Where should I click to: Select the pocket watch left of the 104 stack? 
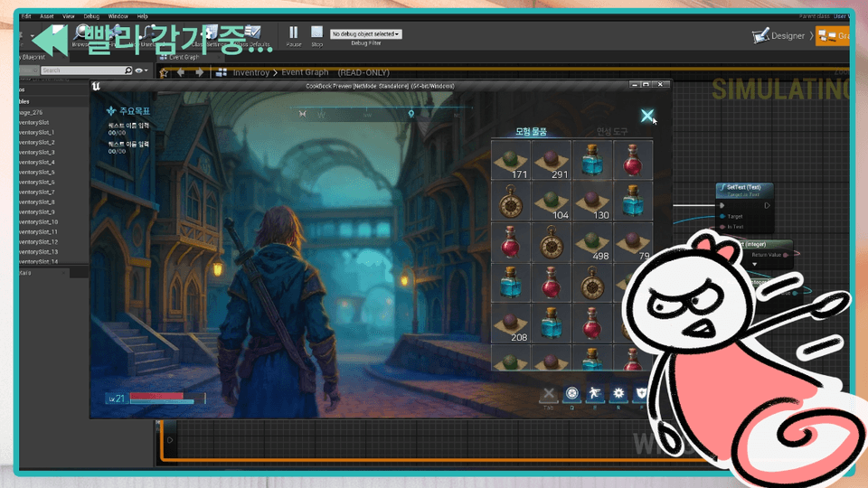510,202
